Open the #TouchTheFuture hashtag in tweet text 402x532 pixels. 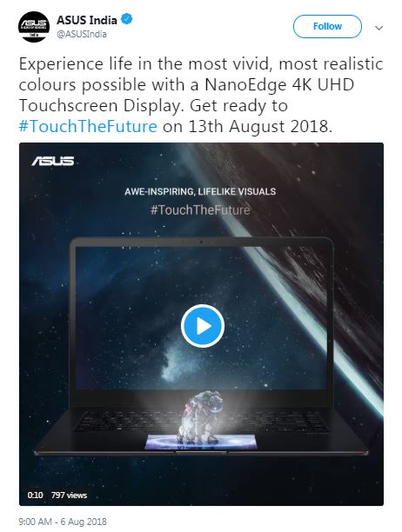pos(88,126)
